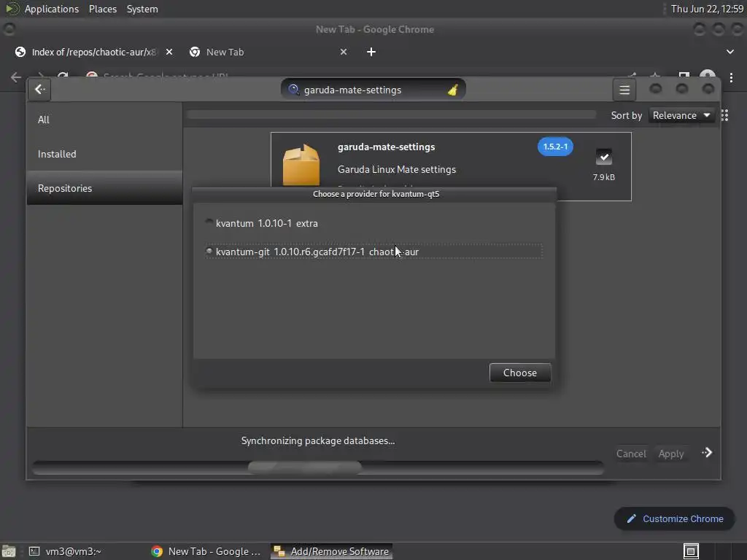
Task: Click the 1.5.2-1 version badge
Action: click(x=555, y=147)
